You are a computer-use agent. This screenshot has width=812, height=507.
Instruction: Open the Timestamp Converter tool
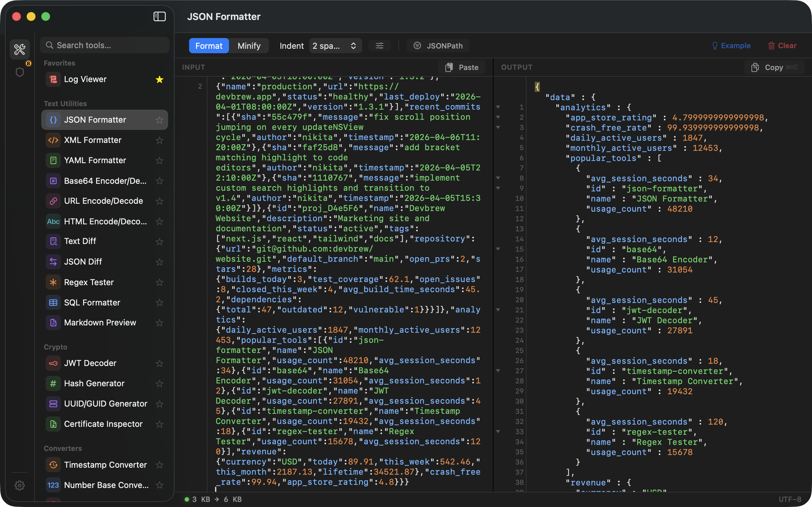pyautogui.click(x=106, y=465)
